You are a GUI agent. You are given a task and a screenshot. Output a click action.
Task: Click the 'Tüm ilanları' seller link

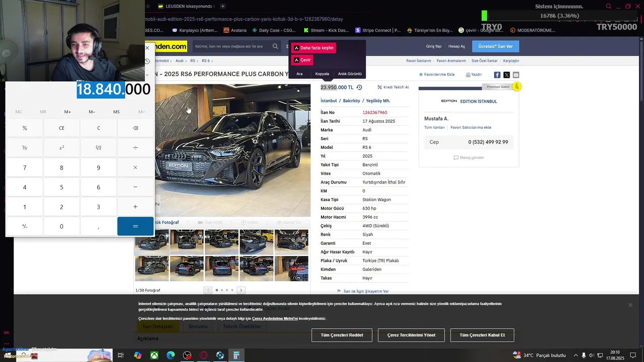pos(434,128)
